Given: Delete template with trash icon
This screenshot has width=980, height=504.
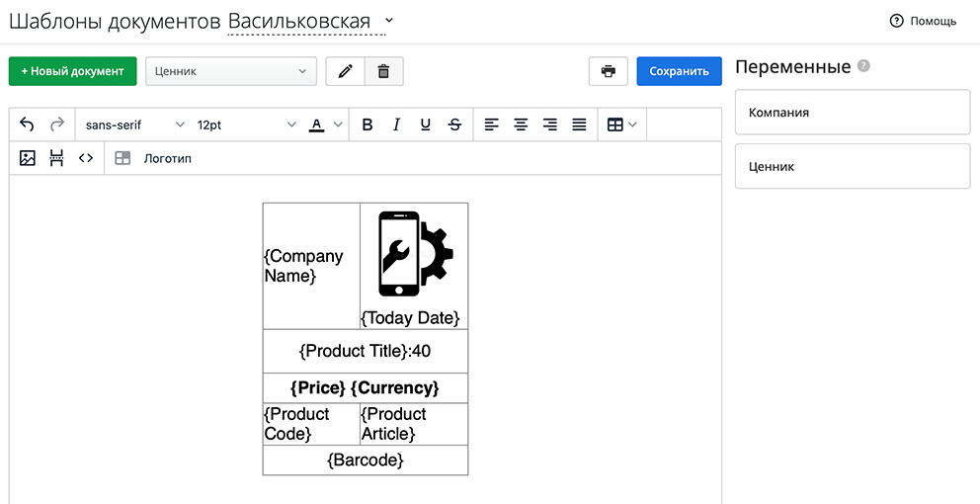Looking at the screenshot, I should tap(383, 71).
